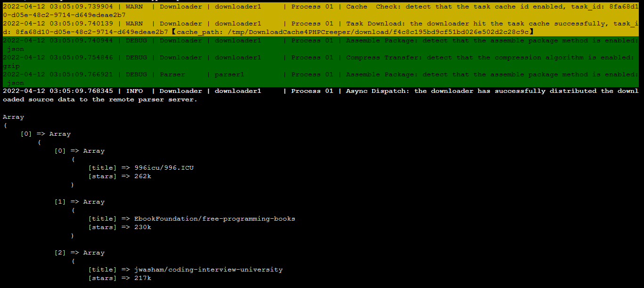The height and width of the screenshot is (288, 644).
Task: Click the repository title "996icu/996.ICU"
Action: click(x=164, y=168)
